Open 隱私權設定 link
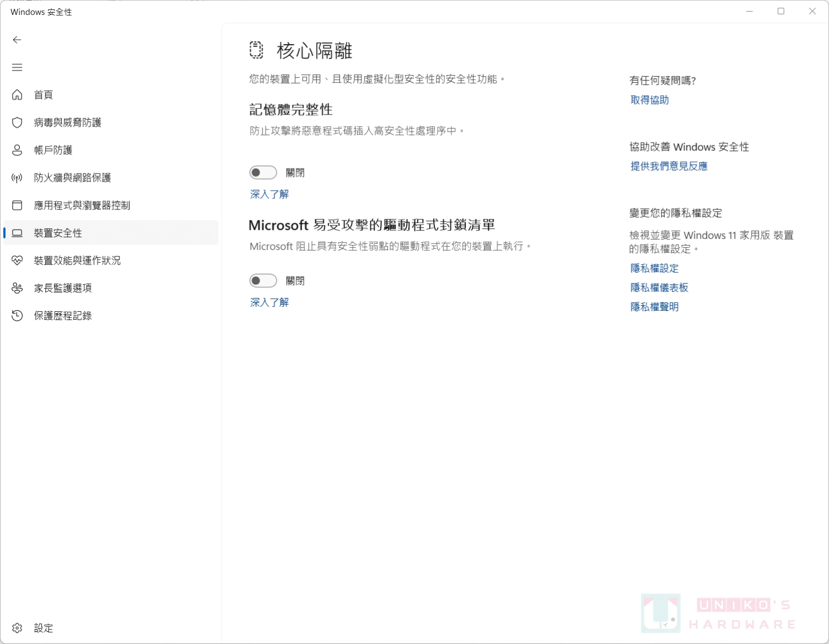829x644 pixels. pos(654,269)
